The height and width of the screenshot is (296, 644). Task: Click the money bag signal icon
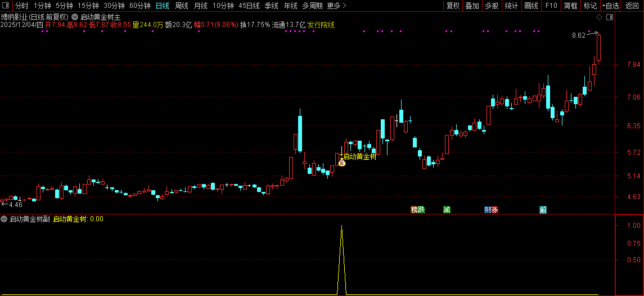pos(342,162)
